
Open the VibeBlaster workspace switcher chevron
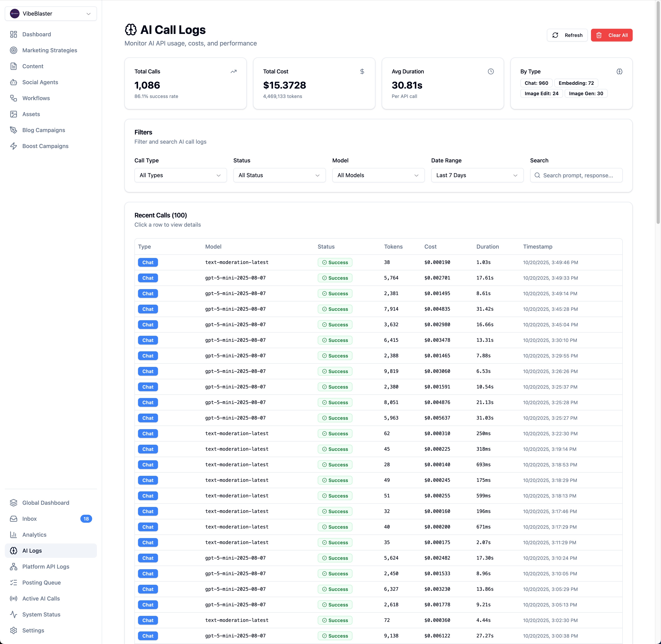89,14
